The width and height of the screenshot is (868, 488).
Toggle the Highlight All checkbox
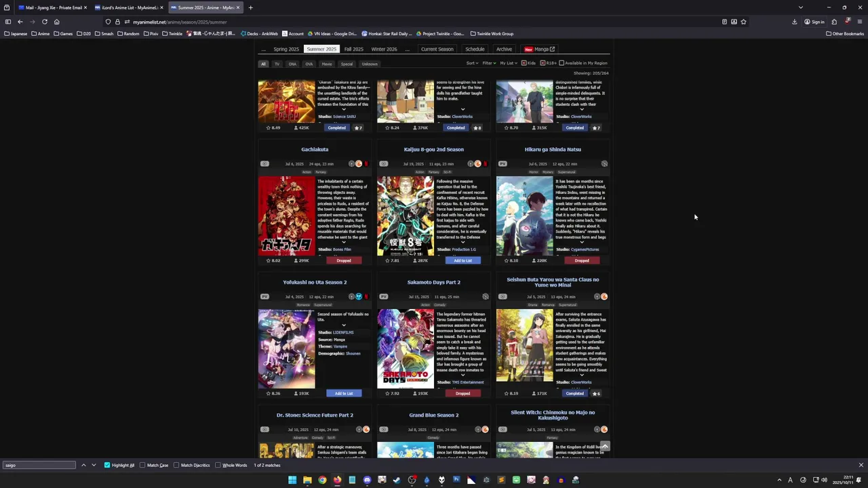point(107,465)
